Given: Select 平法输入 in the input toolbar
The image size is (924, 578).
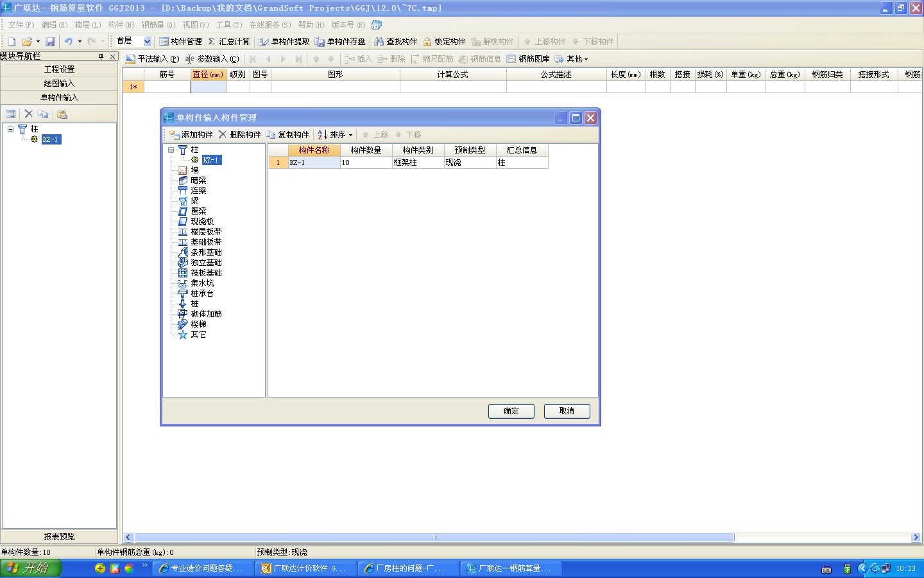Looking at the screenshot, I should pyautogui.click(x=153, y=59).
